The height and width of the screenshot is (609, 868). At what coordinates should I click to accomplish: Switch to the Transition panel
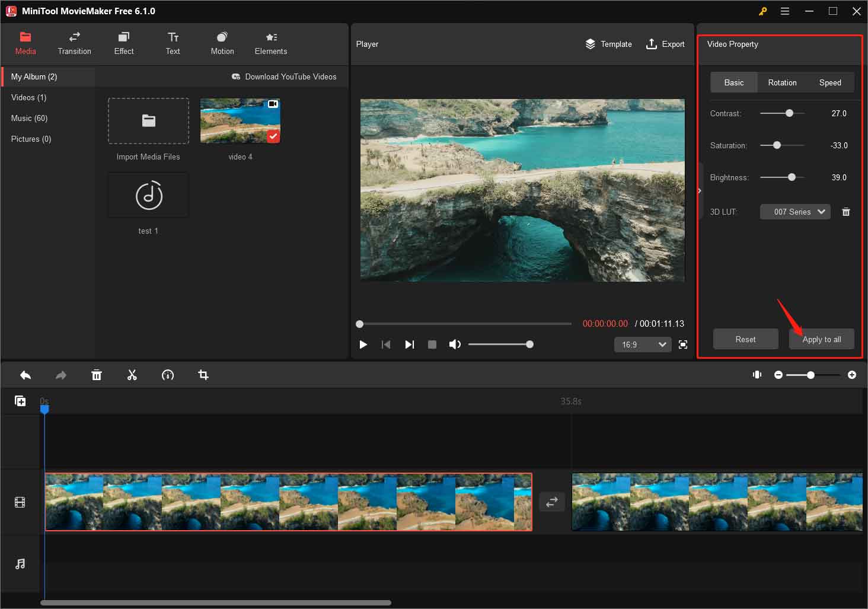[x=74, y=43]
